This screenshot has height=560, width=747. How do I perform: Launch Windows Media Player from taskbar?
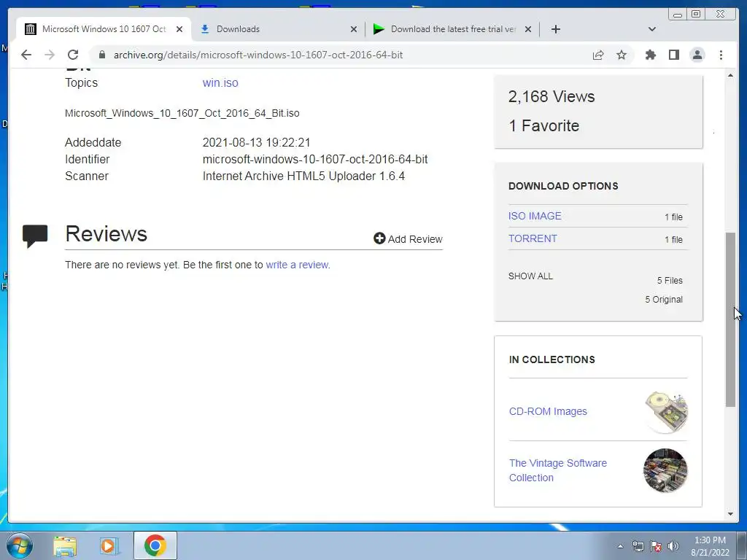click(109, 545)
